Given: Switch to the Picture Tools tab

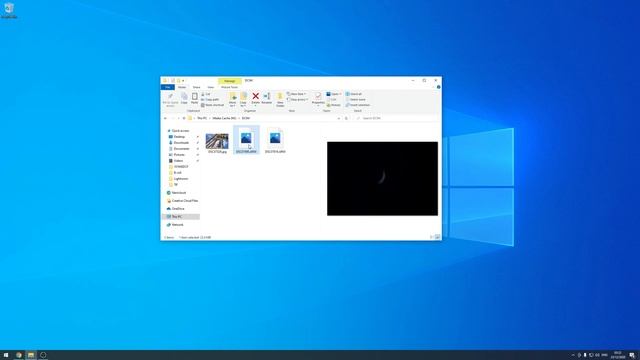Looking at the screenshot, I should click(x=229, y=87).
